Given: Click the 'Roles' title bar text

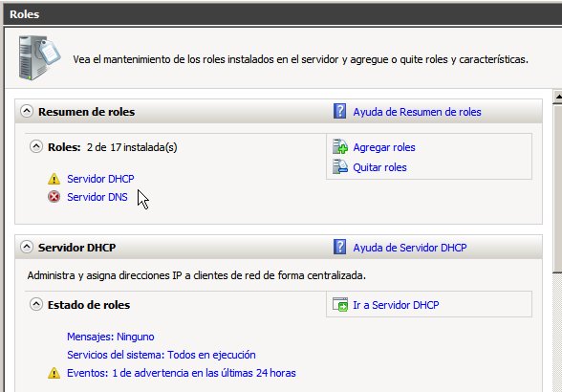Looking at the screenshot, I should (25, 14).
